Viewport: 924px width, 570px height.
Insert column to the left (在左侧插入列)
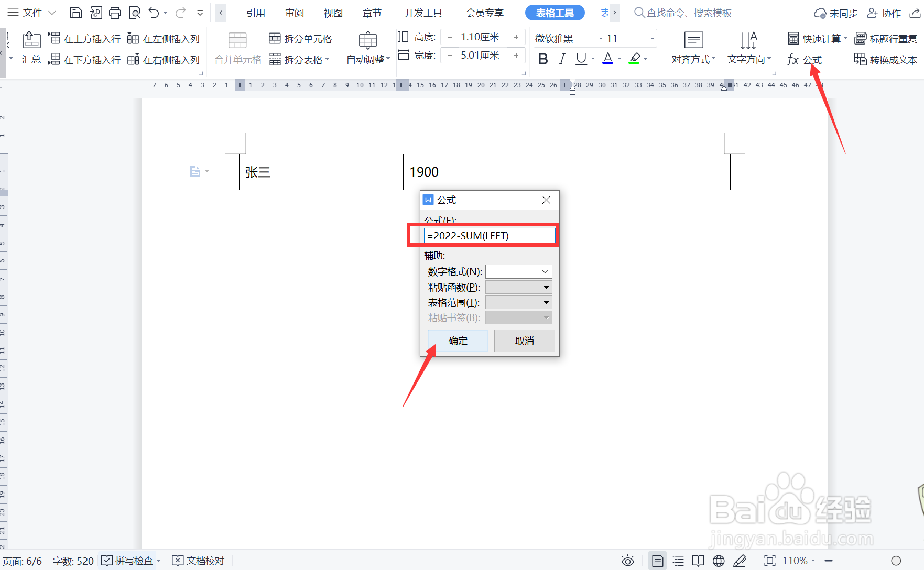point(164,39)
